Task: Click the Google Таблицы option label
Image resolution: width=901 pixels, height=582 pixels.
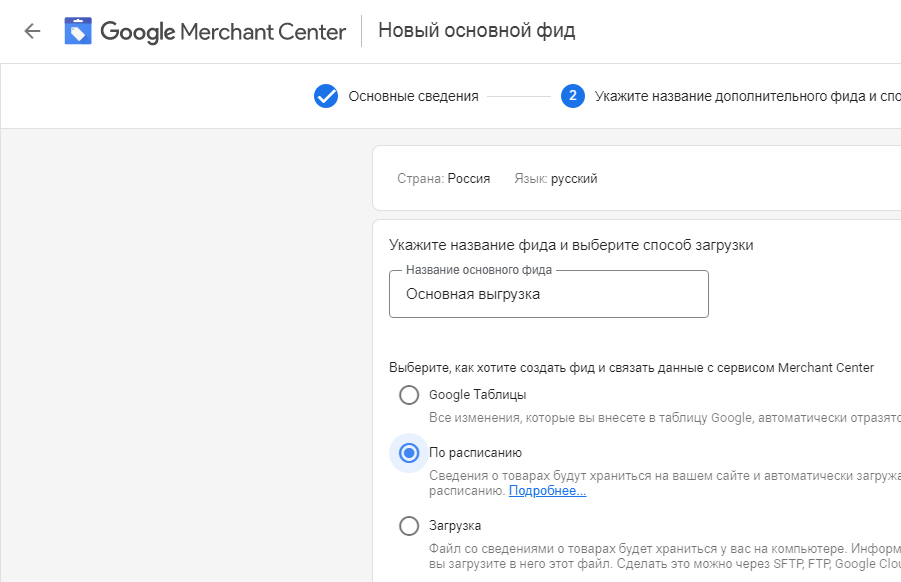Action: 478,395
